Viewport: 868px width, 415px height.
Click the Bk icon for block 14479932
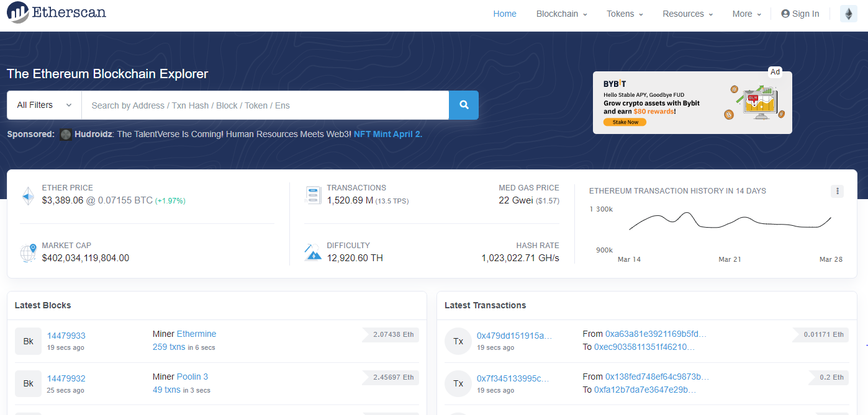(28, 383)
